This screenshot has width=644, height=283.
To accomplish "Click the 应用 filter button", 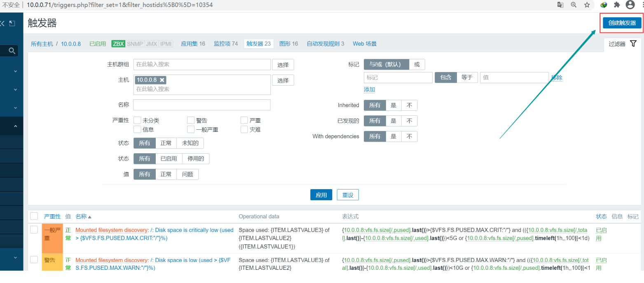I will [321, 195].
